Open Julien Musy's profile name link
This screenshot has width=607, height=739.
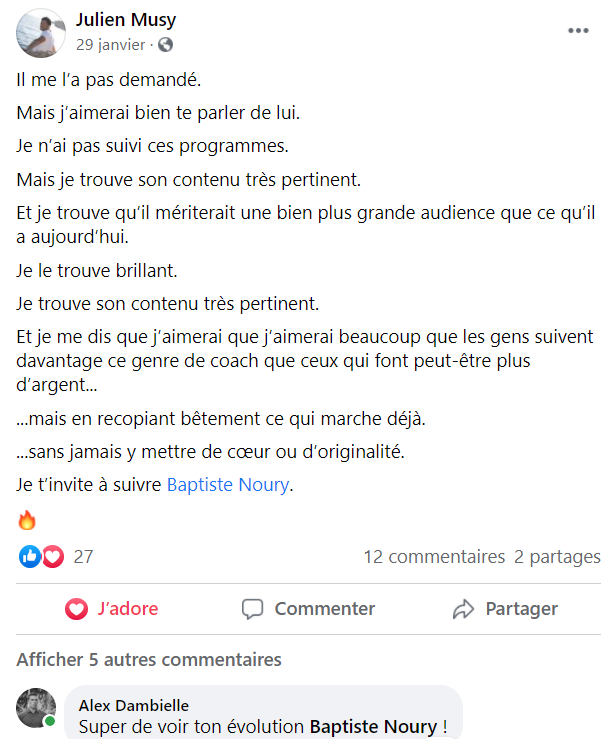tap(126, 20)
